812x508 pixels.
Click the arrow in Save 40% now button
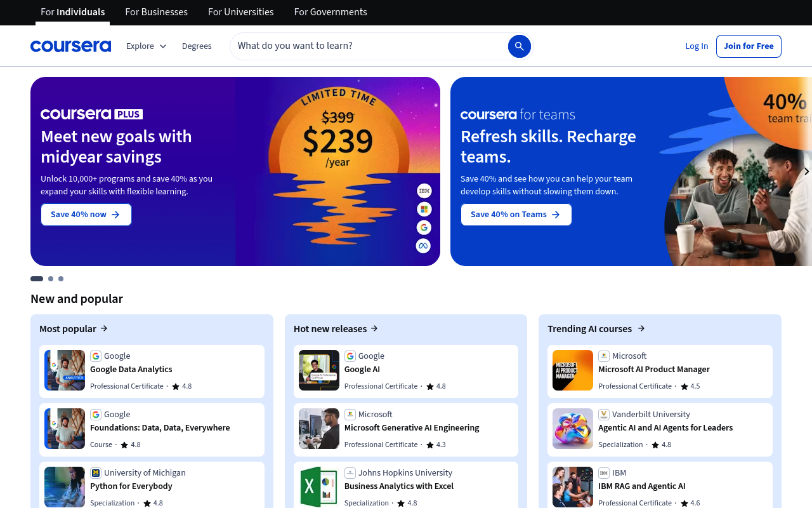(x=115, y=215)
